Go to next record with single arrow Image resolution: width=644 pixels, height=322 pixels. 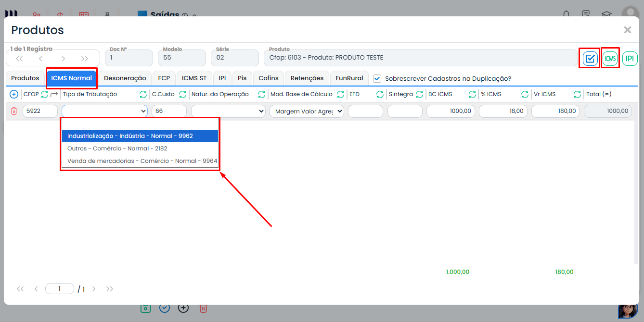coord(63,59)
